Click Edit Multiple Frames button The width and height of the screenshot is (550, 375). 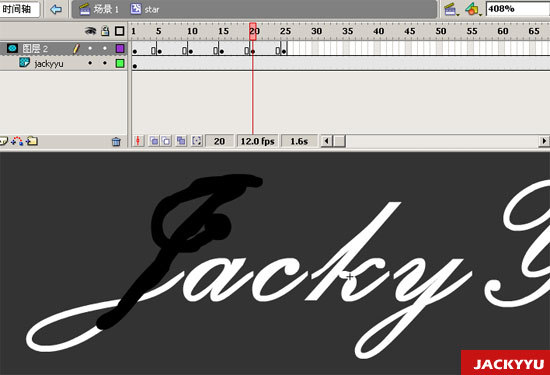click(x=181, y=141)
